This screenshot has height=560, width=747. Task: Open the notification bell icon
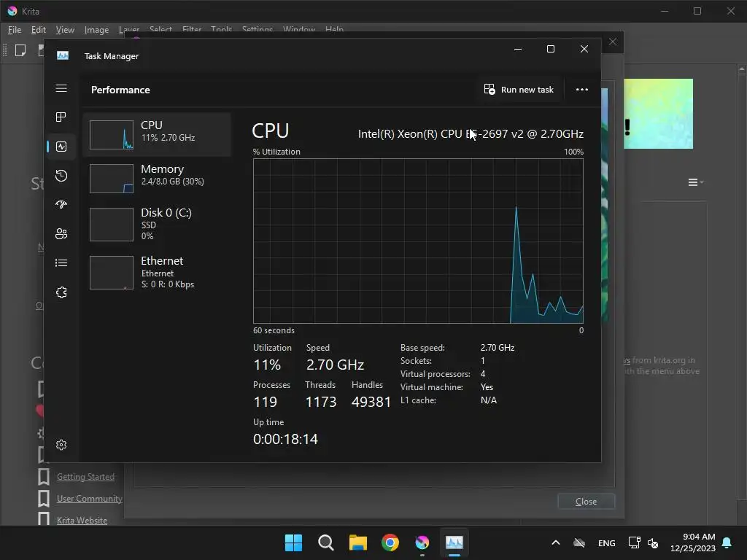(727, 542)
